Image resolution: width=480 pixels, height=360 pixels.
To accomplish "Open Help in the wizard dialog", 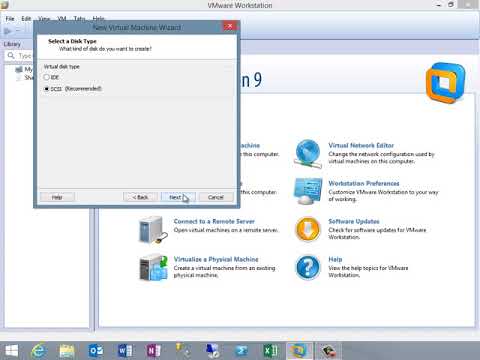I will pyautogui.click(x=57, y=197).
